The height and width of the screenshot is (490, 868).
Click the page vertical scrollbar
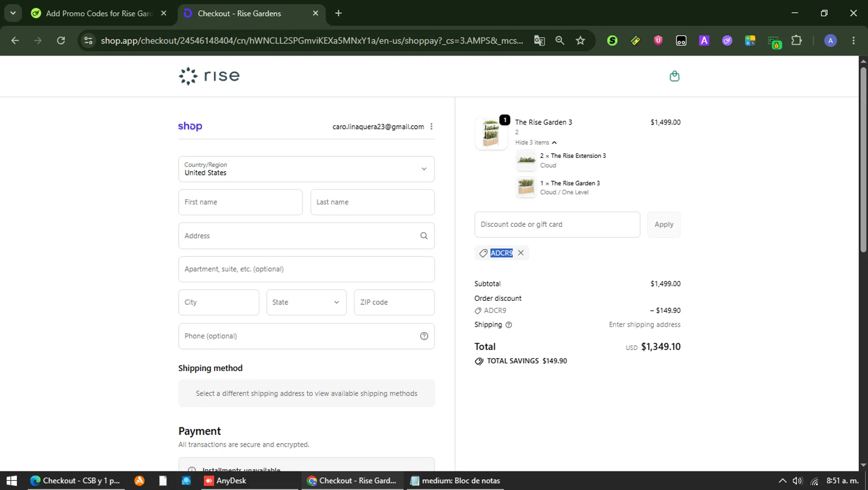coord(863,160)
